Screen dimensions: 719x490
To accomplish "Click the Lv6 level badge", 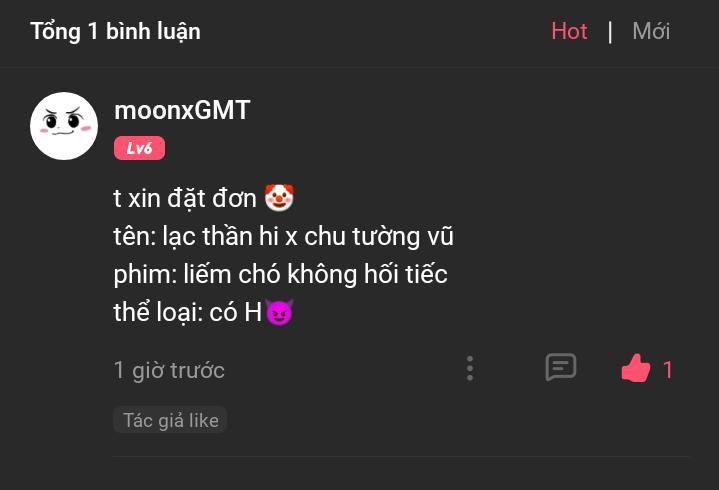I will click(x=139, y=148).
